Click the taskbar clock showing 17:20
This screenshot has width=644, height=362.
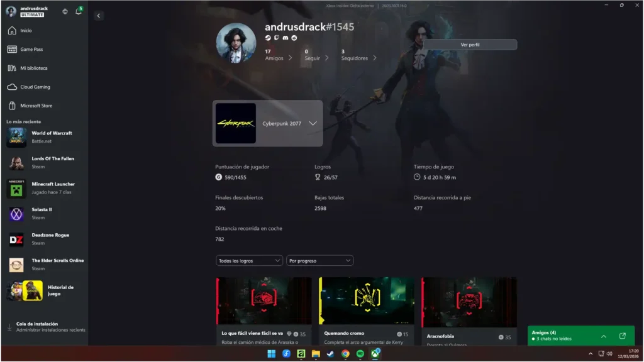(628, 353)
